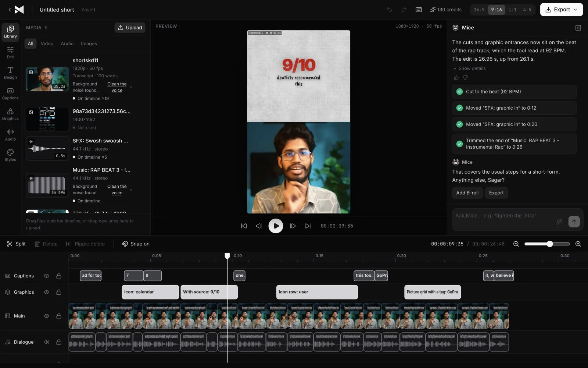Go back using the top-left chevron
The width and height of the screenshot is (588, 368).
click(x=10, y=10)
